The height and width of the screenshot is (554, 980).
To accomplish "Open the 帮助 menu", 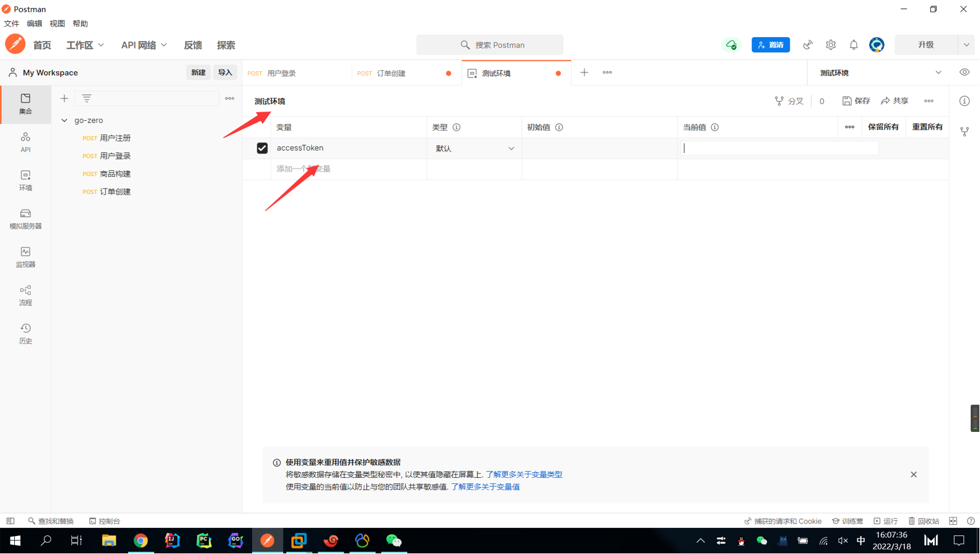I will click(x=80, y=24).
